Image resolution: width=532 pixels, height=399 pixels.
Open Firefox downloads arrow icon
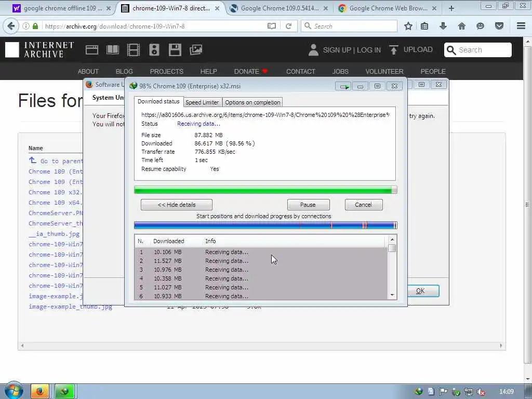(x=443, y=26)
